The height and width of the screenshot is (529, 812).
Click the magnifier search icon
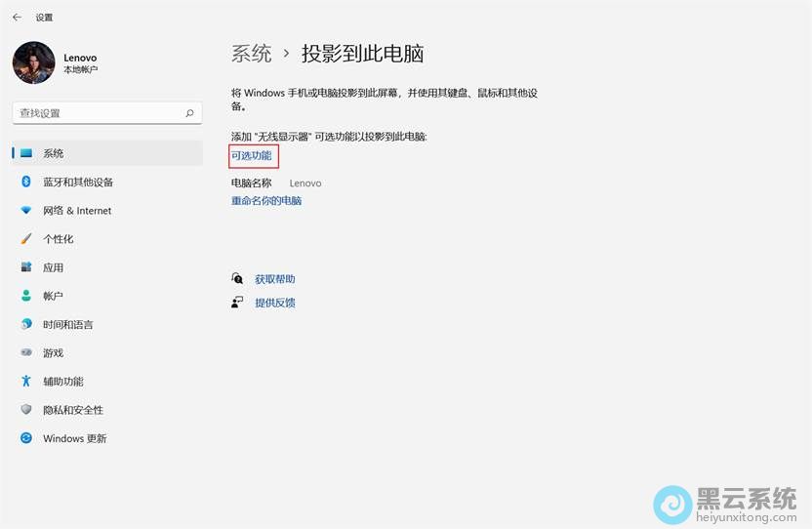click(x=189, y=113)
